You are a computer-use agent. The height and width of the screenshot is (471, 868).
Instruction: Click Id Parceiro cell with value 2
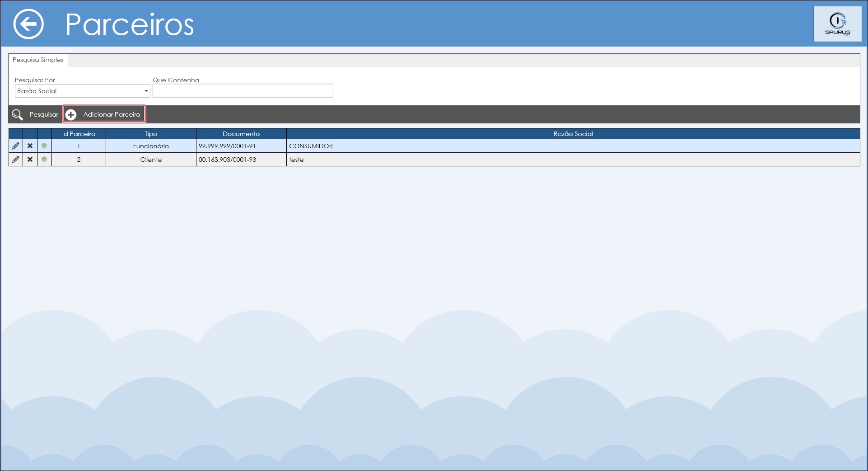pos(79,160)
